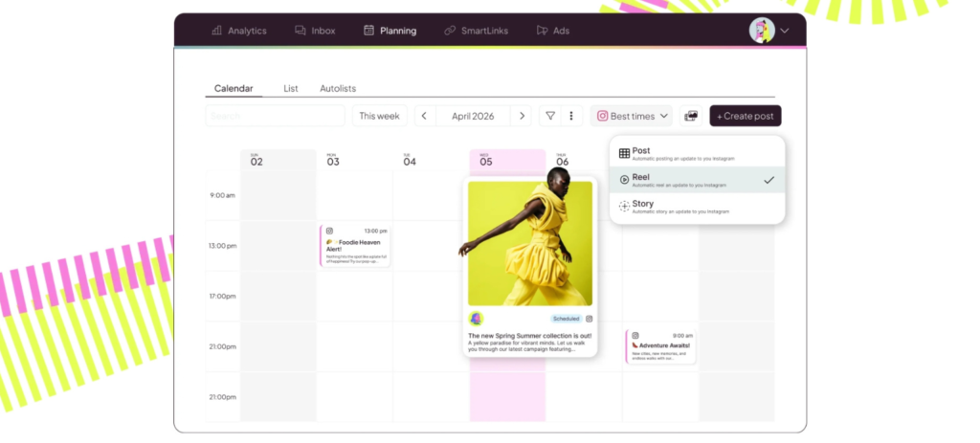Select the Monday 03 column header
The width and height of the screenshot is (980, 443).
point(354,160)
